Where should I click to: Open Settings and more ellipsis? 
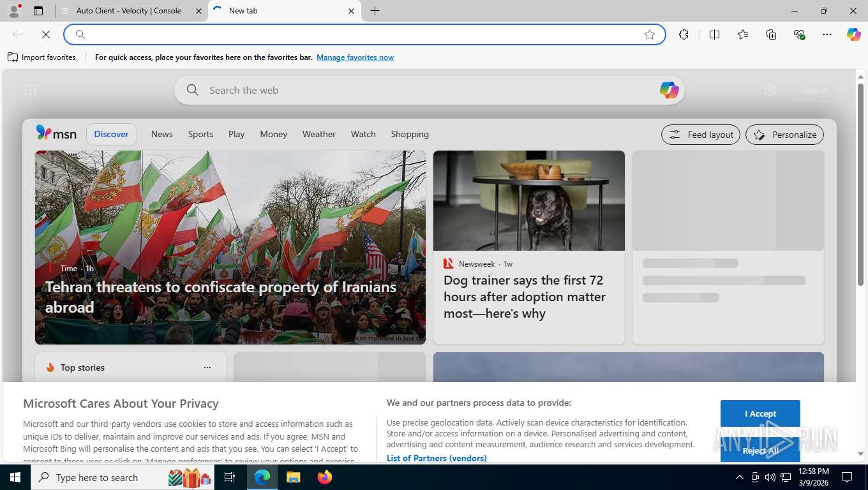click(827, 34)
